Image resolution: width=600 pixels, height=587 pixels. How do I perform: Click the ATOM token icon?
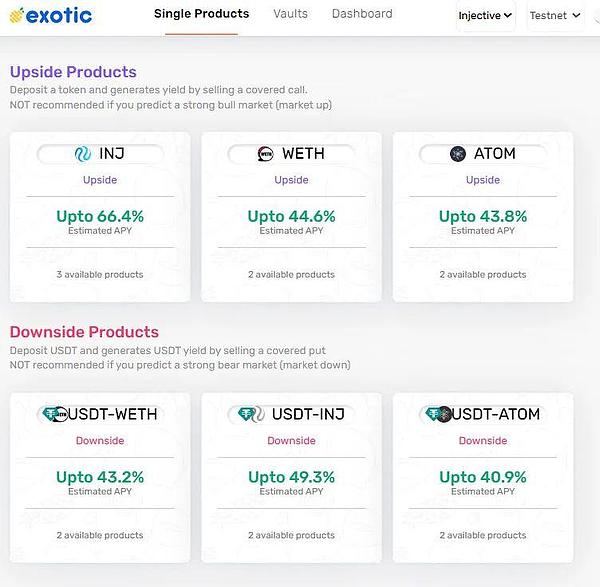tap(458, 154)
